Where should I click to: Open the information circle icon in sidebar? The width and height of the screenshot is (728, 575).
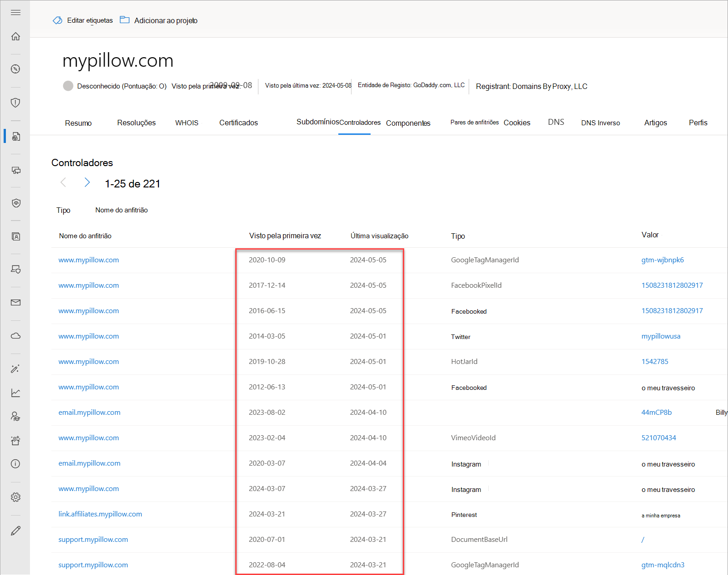(x=15, y=464)
